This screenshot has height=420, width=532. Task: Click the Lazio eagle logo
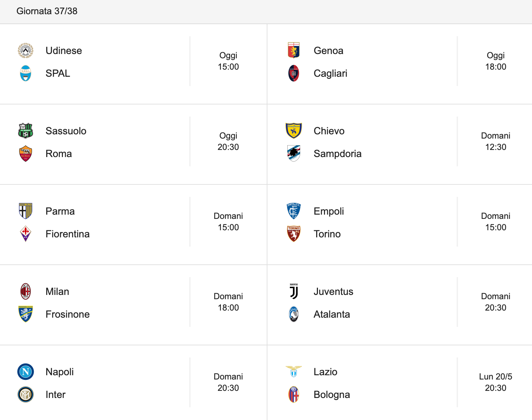tap(294, 372)
